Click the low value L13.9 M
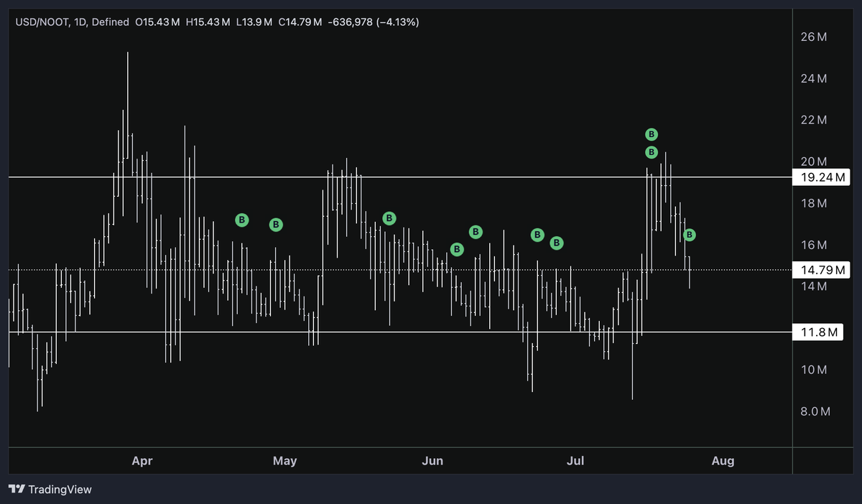Viewport: 862px width, 504px height. (254, 23)
